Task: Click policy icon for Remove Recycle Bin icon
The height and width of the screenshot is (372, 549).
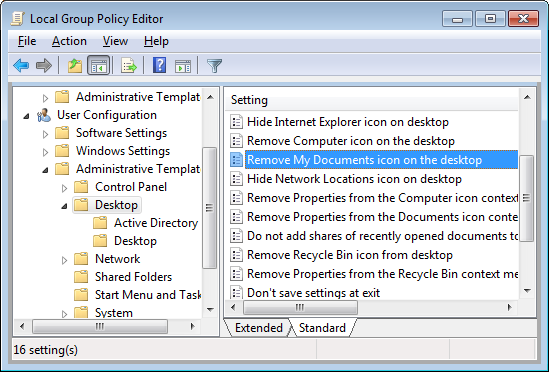Action: tap(236, 255)
